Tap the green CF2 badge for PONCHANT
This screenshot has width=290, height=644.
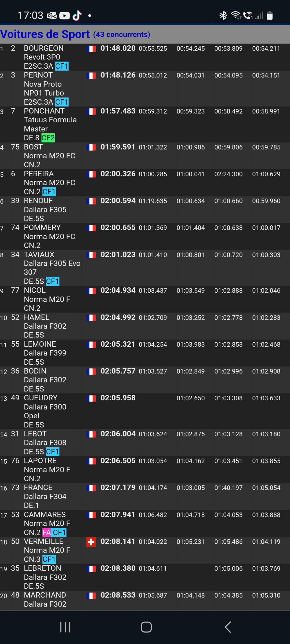pyautogui.click(x=48, y=138)
